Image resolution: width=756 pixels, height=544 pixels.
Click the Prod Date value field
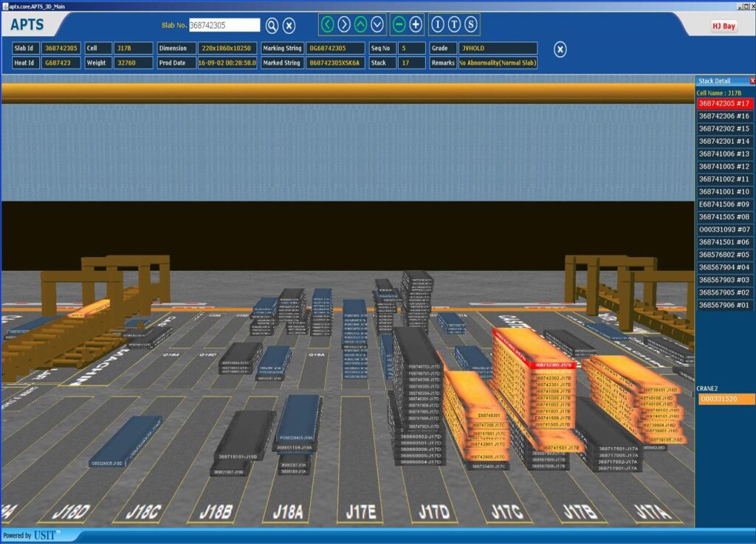click(x=227, y=63)
